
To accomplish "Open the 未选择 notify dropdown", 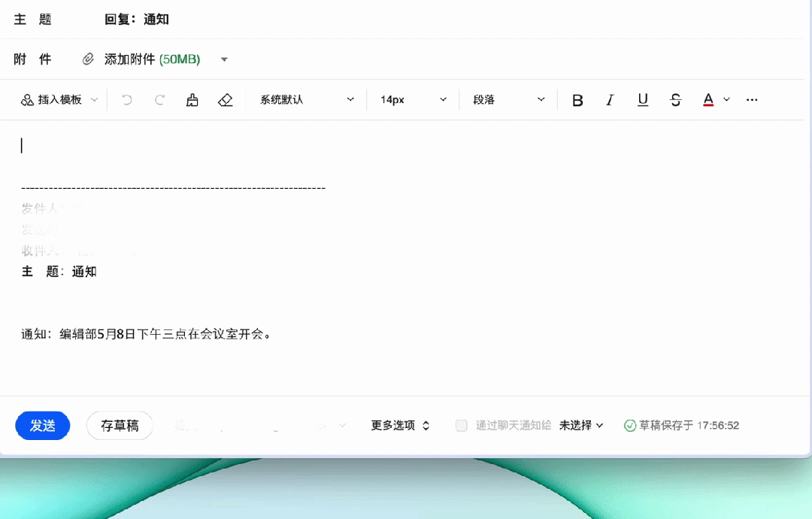I will click(x=581, y=425).
